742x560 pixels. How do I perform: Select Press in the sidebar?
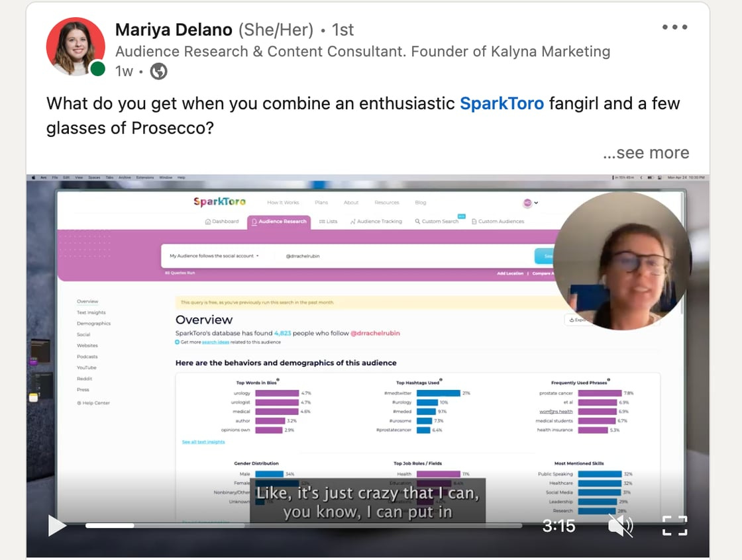point(83,390)
